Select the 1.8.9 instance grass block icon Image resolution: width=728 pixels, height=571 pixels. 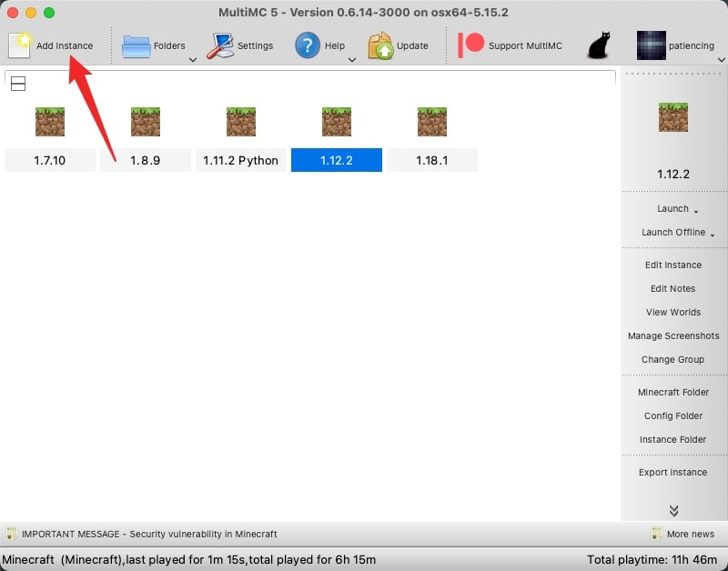click(146, 122)
